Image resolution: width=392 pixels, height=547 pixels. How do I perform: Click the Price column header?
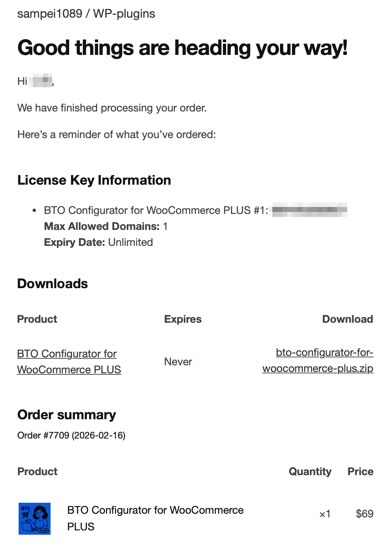(x=360, y=471)
